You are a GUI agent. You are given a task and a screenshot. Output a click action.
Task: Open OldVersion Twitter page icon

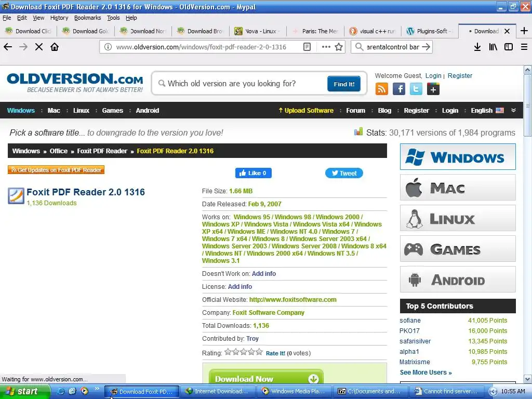416,89
